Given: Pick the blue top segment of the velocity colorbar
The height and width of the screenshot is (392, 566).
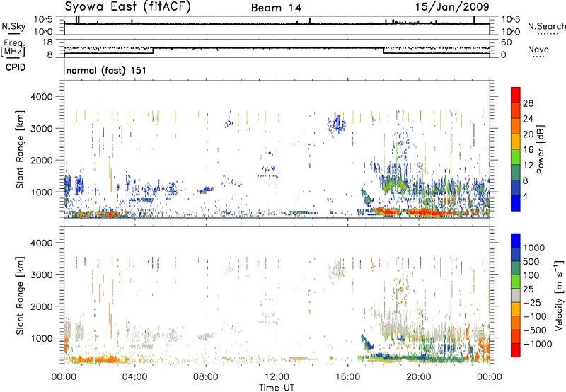Looking at the screenshot, I should click(516, 241).
